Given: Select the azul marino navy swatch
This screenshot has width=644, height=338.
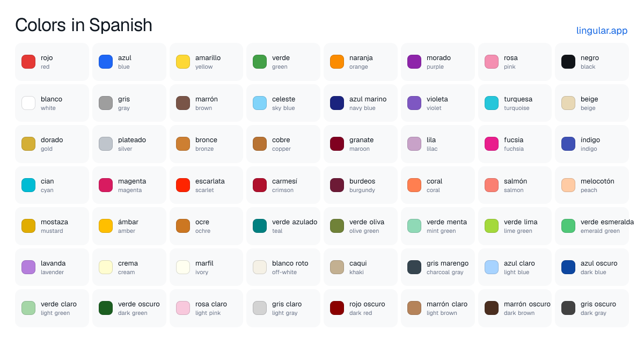Looking at the screenshot, I should (x=337, y=103).
